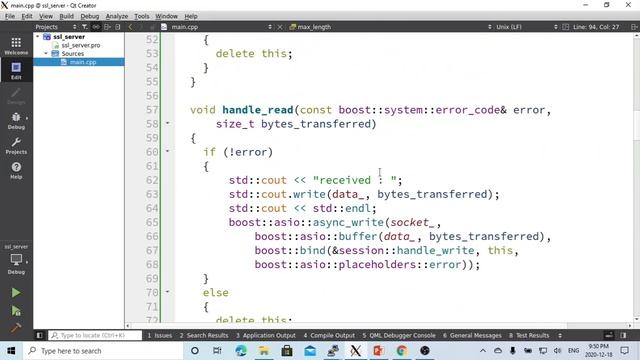640x360 pixels.
Task: Open File Explorer from taskbar
Action: [264, 351]
